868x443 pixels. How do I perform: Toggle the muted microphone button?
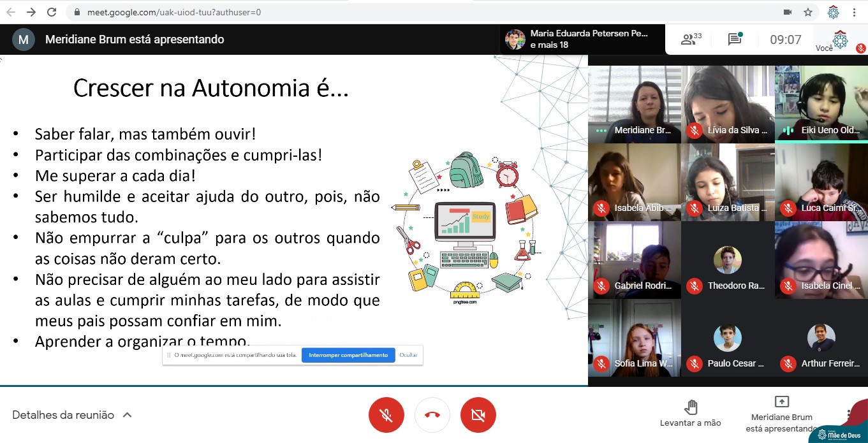point(386,415)
